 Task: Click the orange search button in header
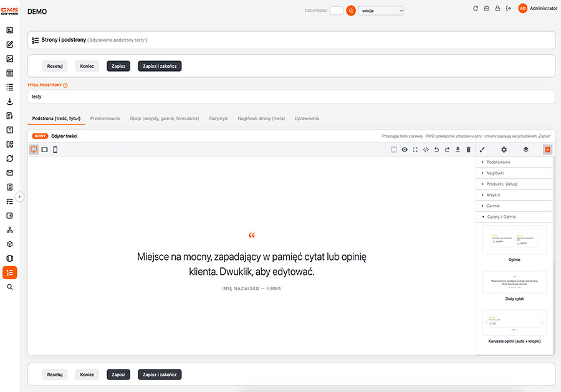click(x=351, y=11)
